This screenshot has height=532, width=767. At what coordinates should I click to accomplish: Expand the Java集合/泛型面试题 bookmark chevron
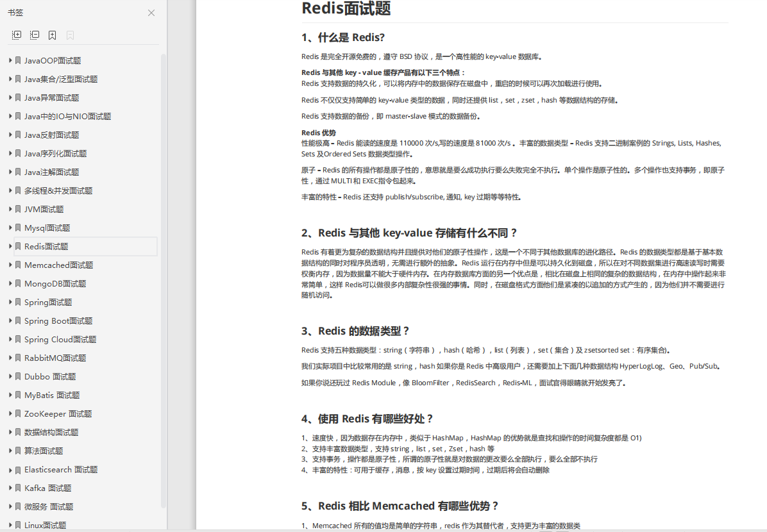(10, 79)
